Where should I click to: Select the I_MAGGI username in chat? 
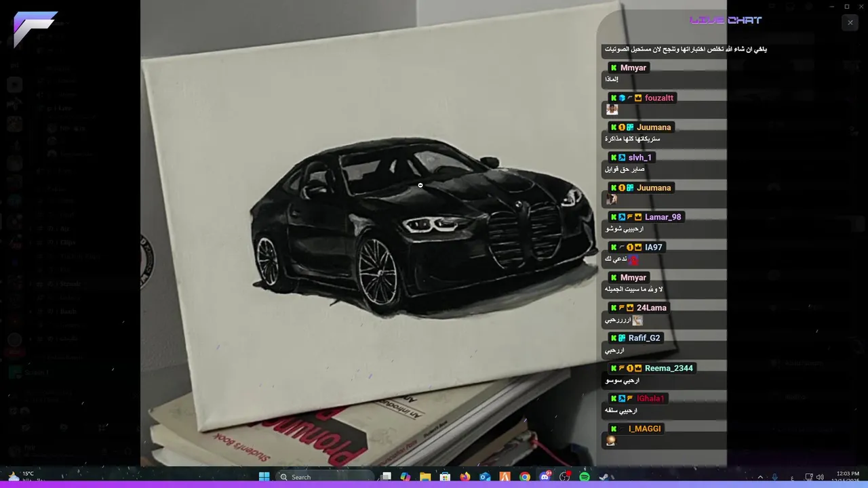pos(644,429)
